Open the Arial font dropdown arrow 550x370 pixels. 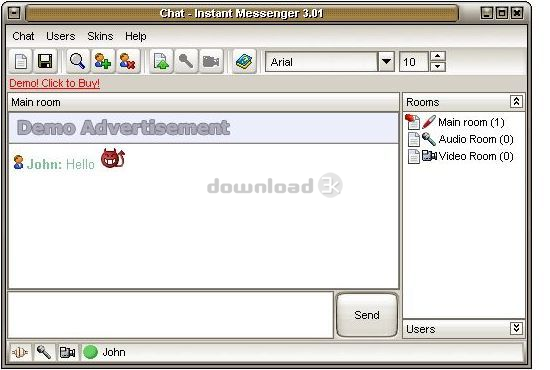click(x=386, y=62)
